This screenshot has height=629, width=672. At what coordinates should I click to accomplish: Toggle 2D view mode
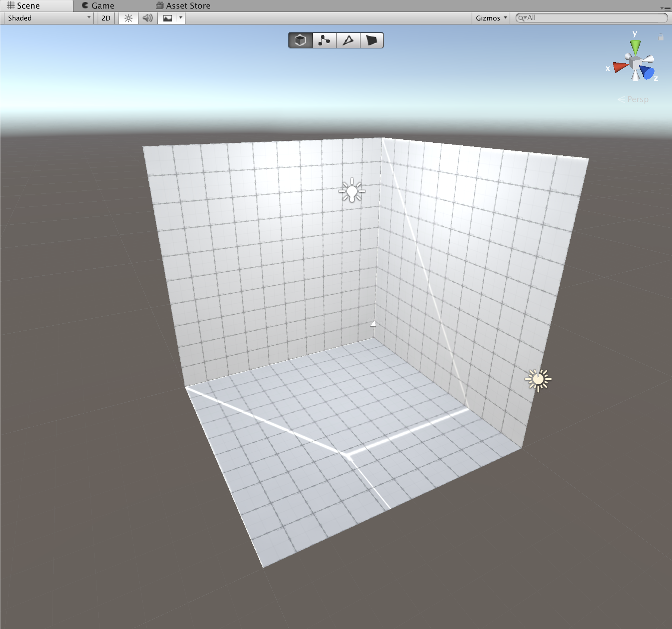click(x=106, y=18)
